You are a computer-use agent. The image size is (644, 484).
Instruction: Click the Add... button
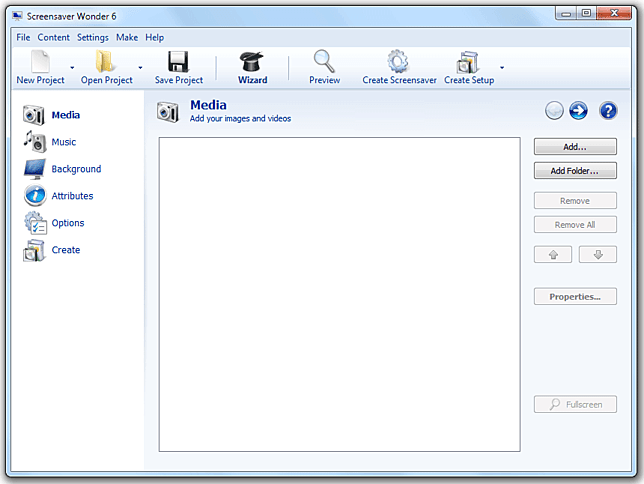click(575, 147)
